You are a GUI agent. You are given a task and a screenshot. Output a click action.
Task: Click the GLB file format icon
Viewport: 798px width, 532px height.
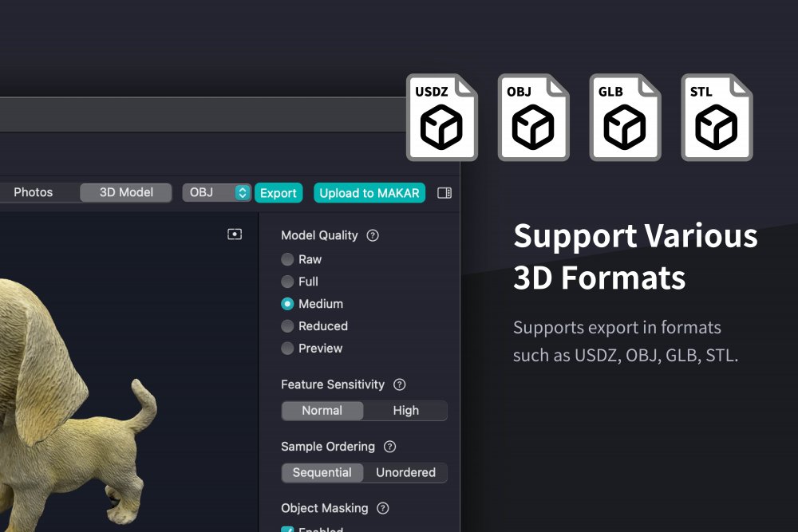625,117
